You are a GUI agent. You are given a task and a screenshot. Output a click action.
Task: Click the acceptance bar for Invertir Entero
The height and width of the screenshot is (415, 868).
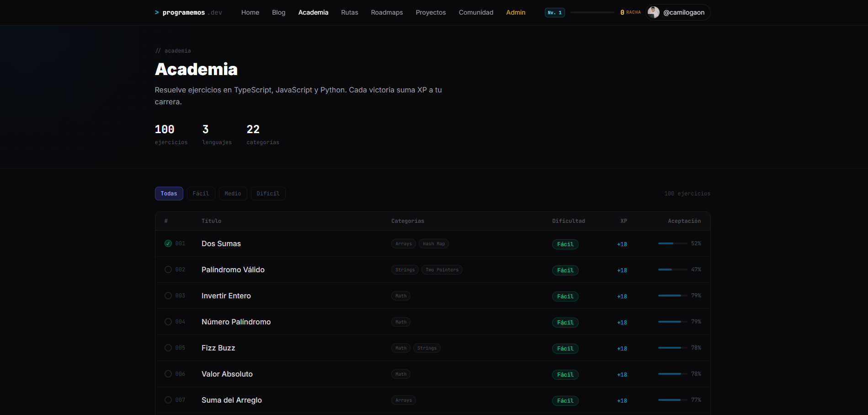click(672, 296)
